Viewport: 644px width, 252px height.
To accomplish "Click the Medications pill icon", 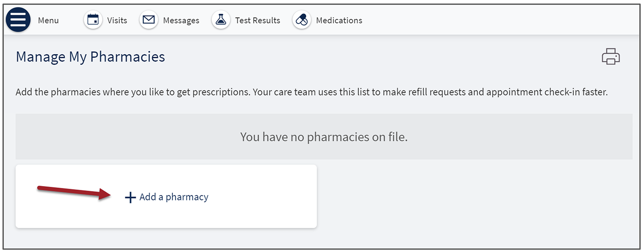I will coord(302,20).
